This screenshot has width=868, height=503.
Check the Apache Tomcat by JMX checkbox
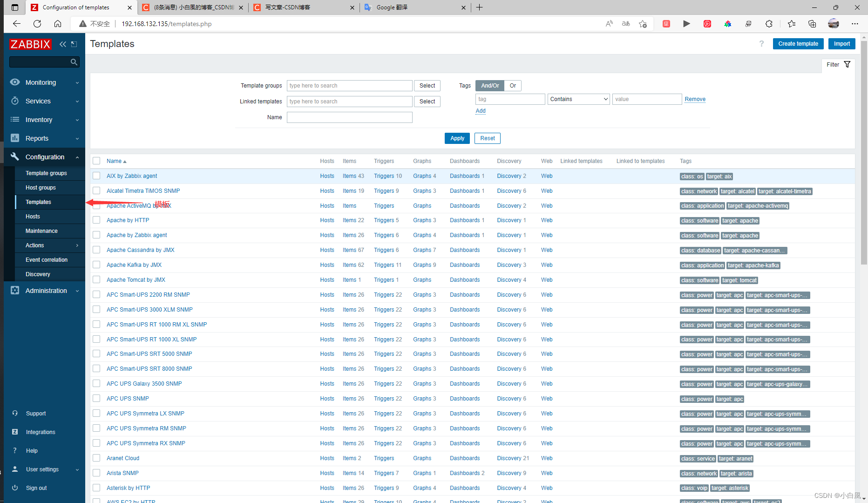(96, 279)
